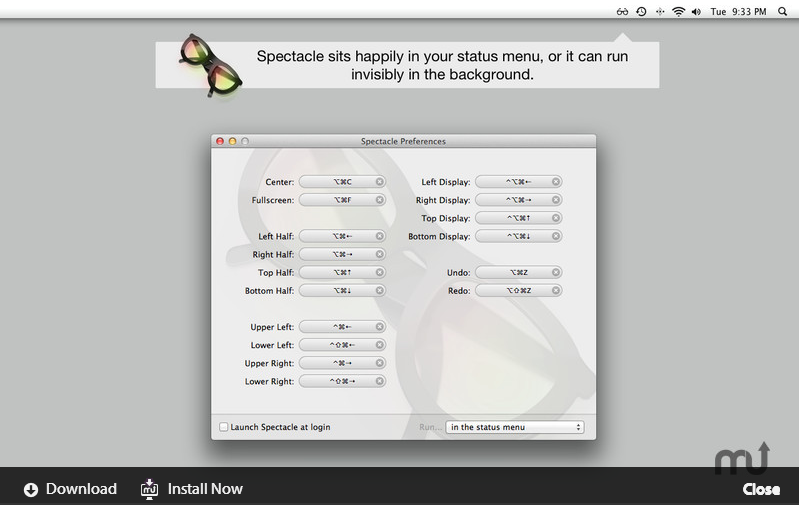799x505 pixels.
Task: Edit the Top Display shortcut field
Action: pyautogui.click(x=519, y=218)
